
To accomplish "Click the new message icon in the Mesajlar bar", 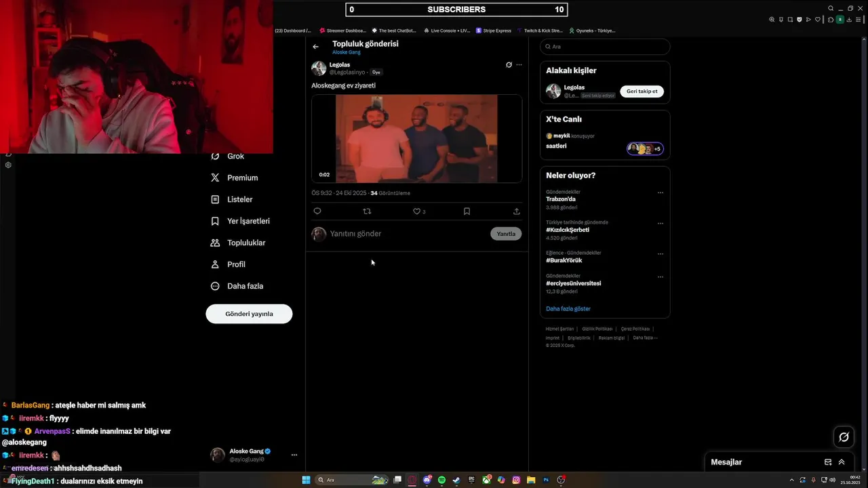I will pos(828,462).
